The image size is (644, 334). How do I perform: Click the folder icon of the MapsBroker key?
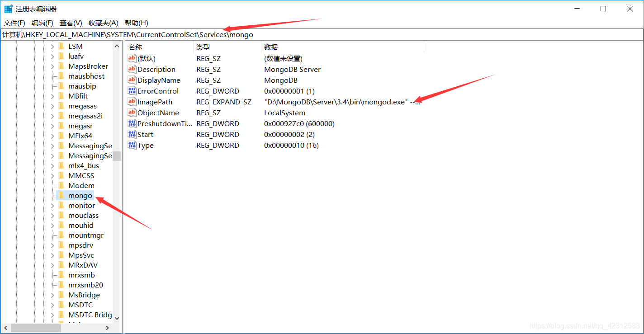click(61, 66)
